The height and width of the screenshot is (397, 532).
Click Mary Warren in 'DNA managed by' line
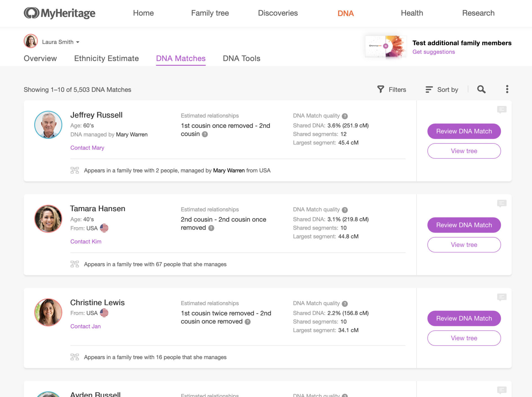(x=132, y=135)
